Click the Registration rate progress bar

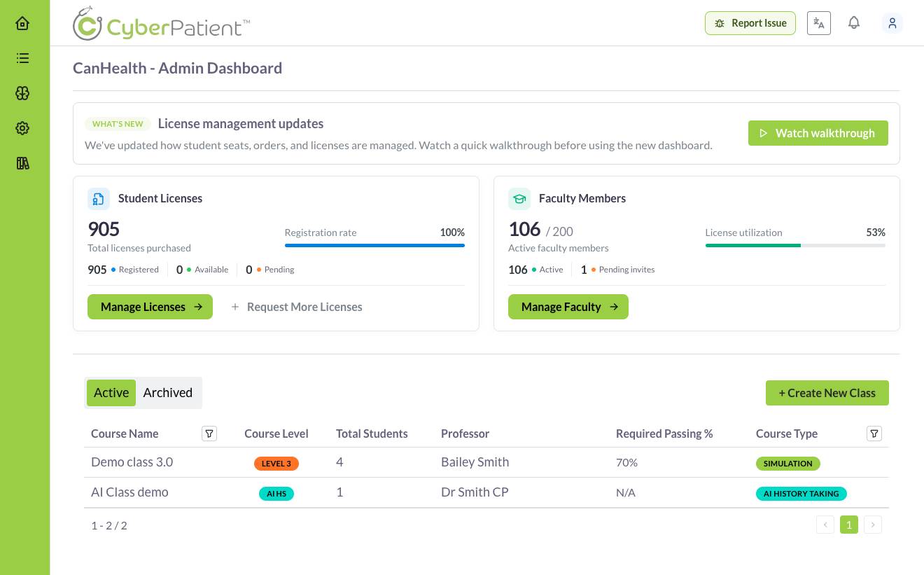coord(374,245)
